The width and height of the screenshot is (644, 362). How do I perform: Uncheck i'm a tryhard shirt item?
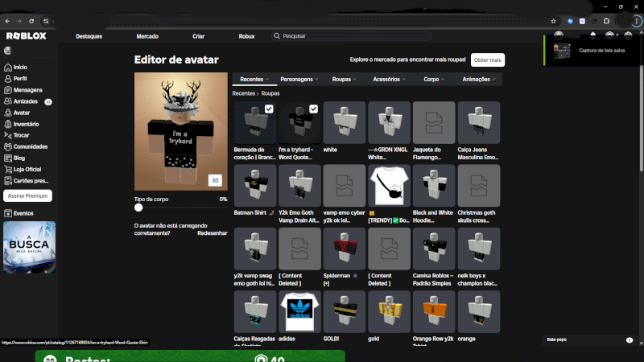(313, 109)
